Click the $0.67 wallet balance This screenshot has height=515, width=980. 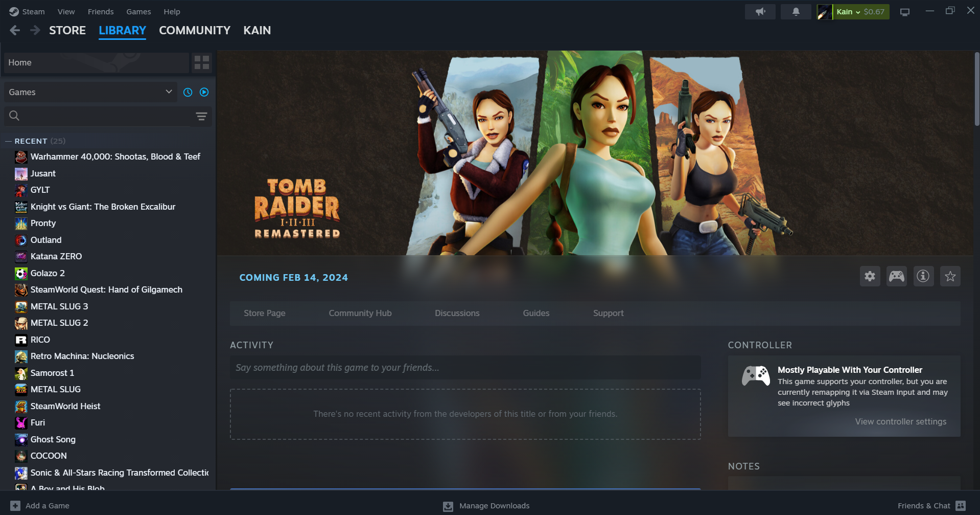[874, 12]
